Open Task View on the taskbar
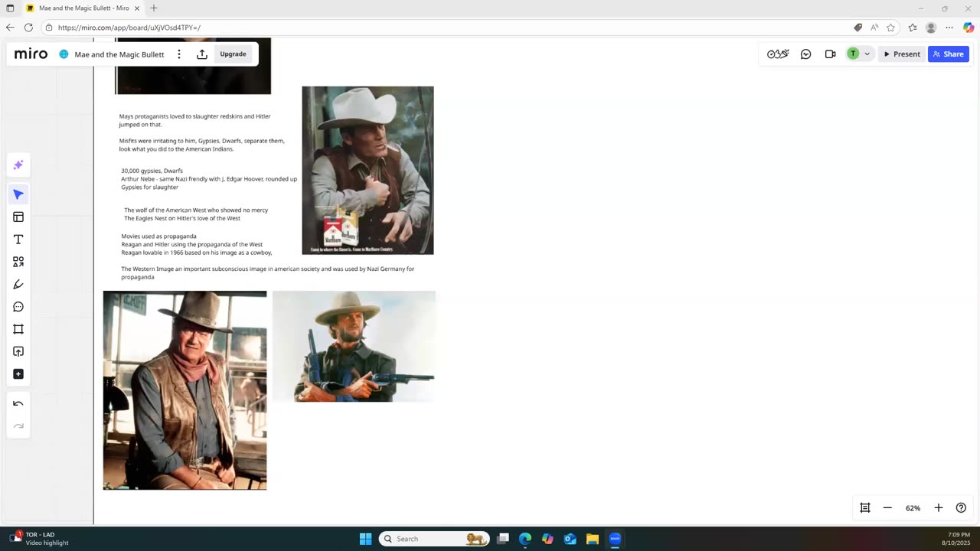 click(503, 539)
